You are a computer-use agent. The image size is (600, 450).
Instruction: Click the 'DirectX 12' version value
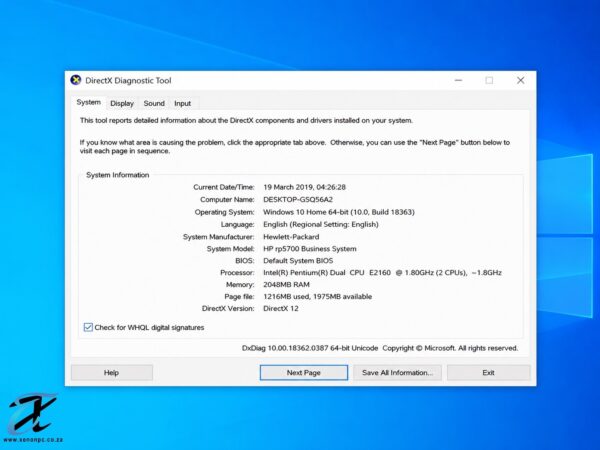(x=281, y=308)
